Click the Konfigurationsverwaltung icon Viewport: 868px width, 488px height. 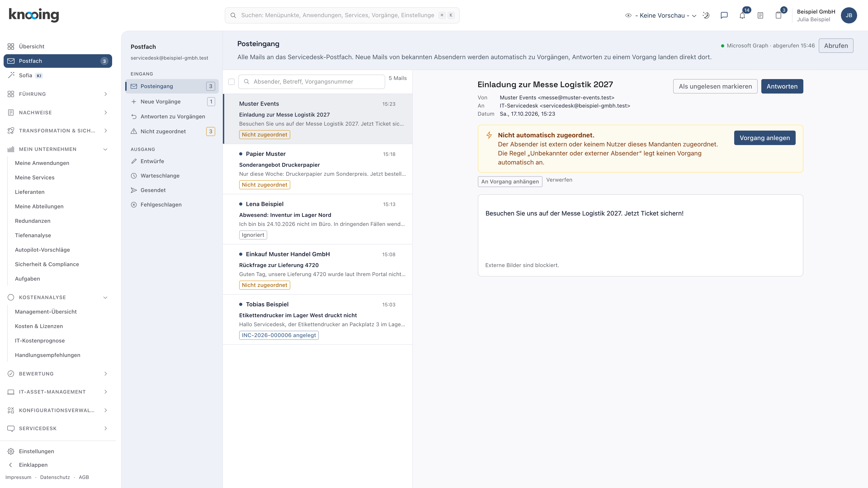(11, 410)
